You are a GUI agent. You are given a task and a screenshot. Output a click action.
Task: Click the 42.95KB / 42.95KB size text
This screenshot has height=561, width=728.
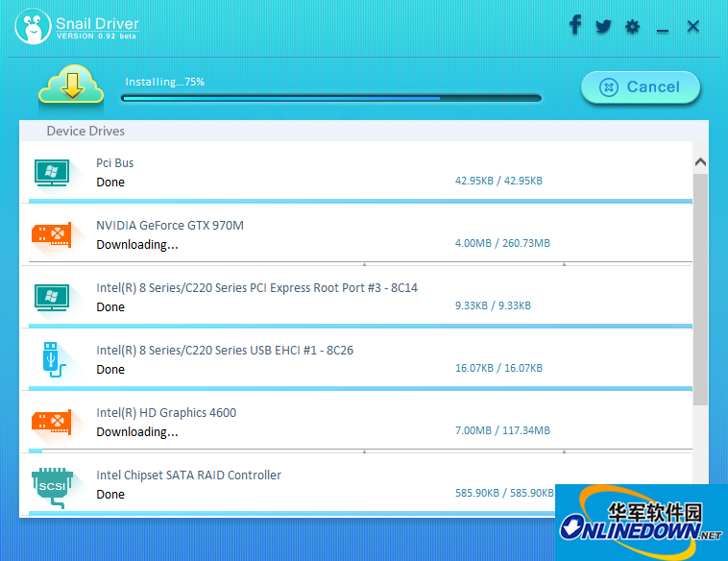tap(498, 181)
